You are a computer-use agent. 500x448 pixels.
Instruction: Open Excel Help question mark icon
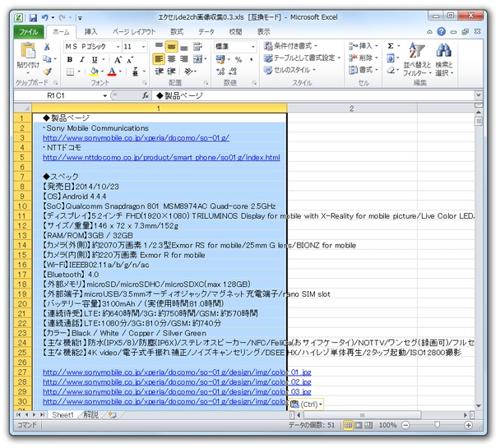(442, 31)
